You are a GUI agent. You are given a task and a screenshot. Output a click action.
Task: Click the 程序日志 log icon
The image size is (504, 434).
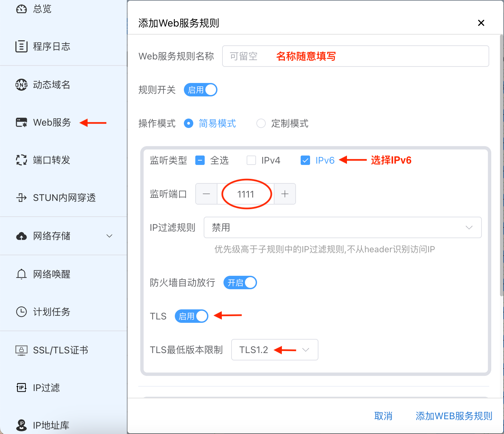pos(21,46)
